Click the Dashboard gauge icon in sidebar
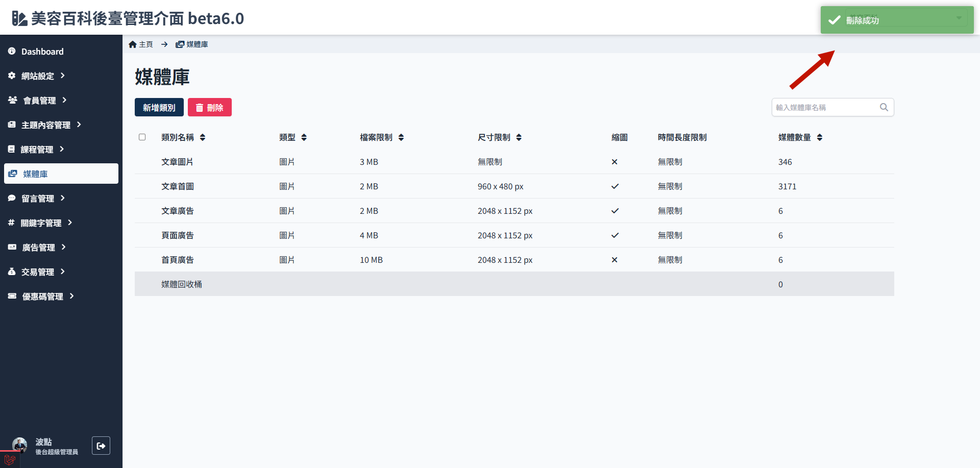 [x=12, y=51]
